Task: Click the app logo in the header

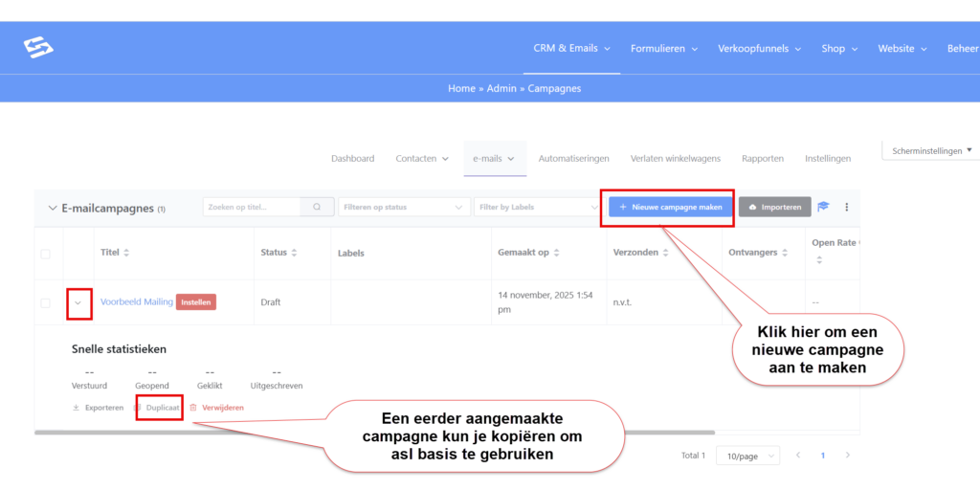Action: [38, 48]
